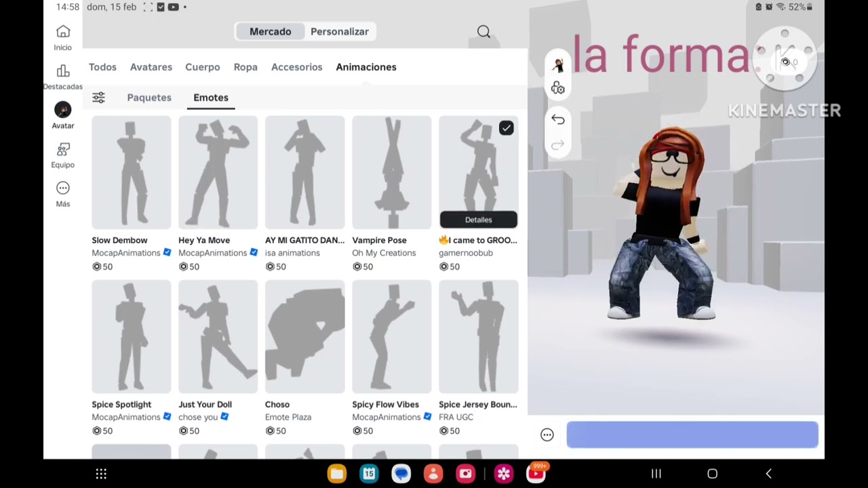Viewport: 868px width, 488px height.
Task: Switch to the Paquetes subtab
Action: (149, 98)
